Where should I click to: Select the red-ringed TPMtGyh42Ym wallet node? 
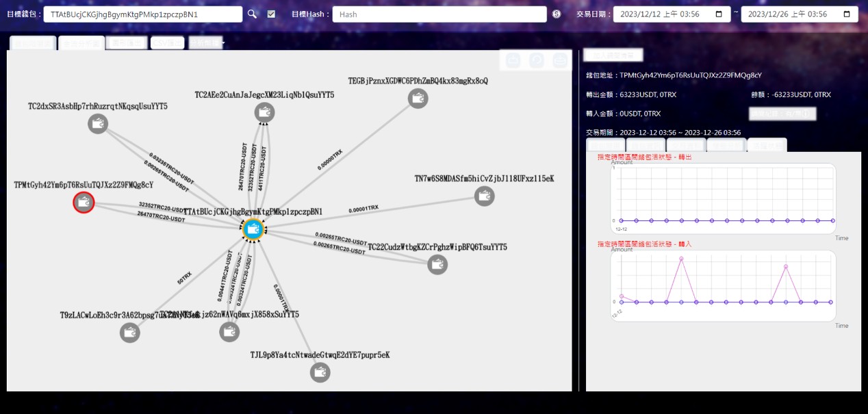click(x=84, y=202)
